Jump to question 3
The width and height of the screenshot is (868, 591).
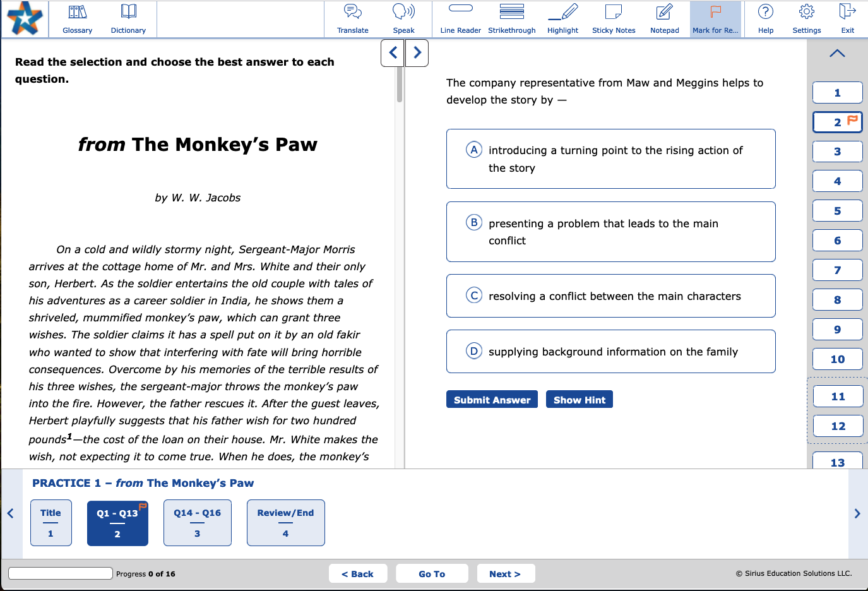[x=837, y=152]
